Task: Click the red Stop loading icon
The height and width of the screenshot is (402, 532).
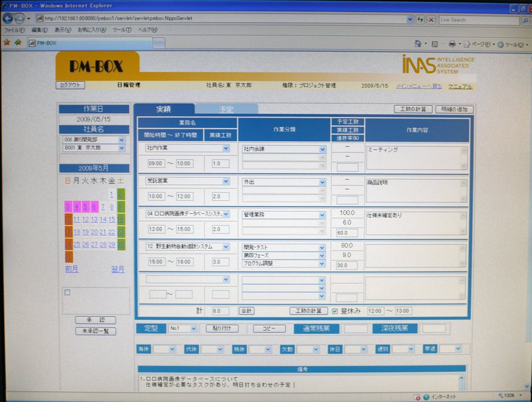Action: click(x=431, y=20)
